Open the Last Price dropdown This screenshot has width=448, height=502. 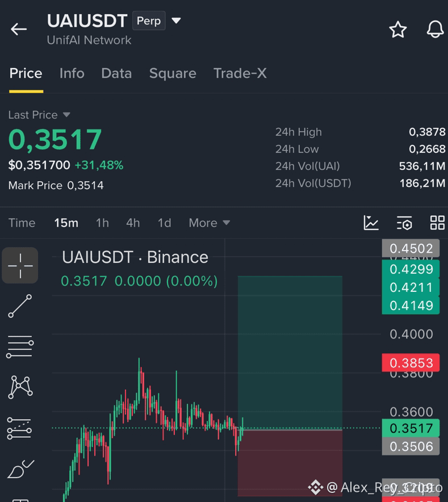[x=39, y=115]
